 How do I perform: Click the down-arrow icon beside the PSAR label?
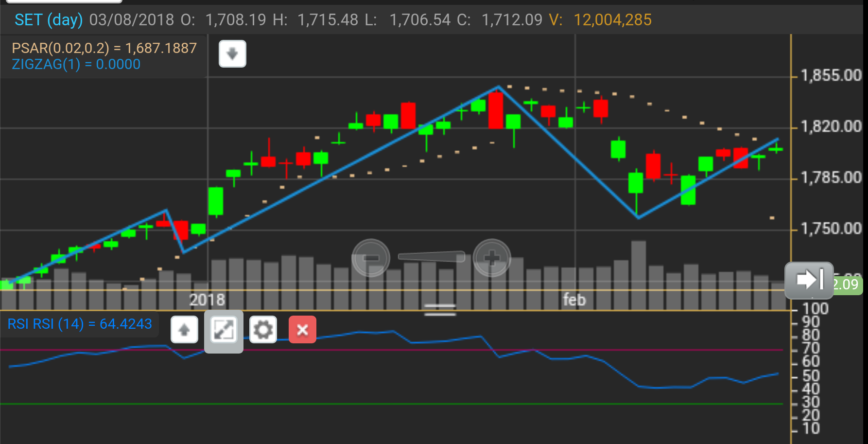[x=232, y=53]
